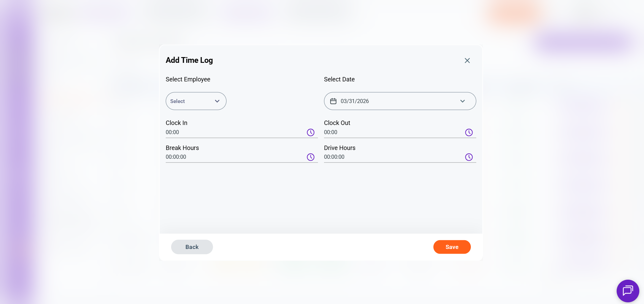Screen dimensions: 644x304
Task: Click the 'Select Date' label
Action: pyautogui.click(x=339, y=79)
